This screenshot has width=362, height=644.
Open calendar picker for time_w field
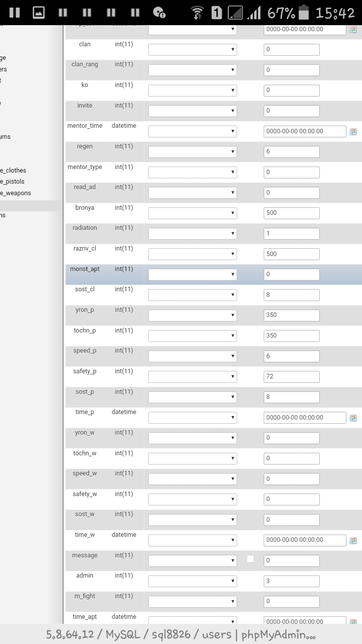353,540
